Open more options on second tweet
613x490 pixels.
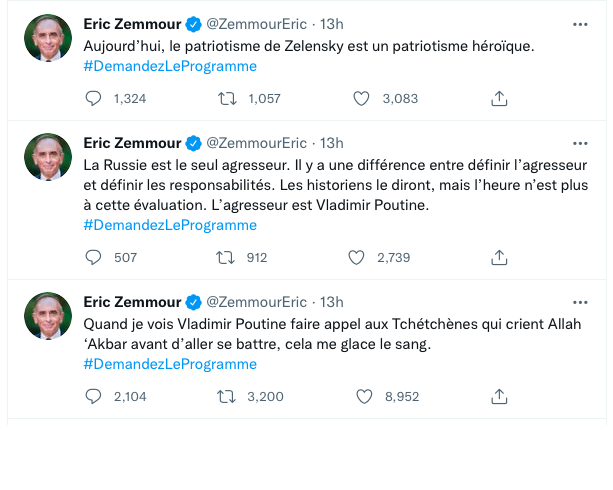579,142
